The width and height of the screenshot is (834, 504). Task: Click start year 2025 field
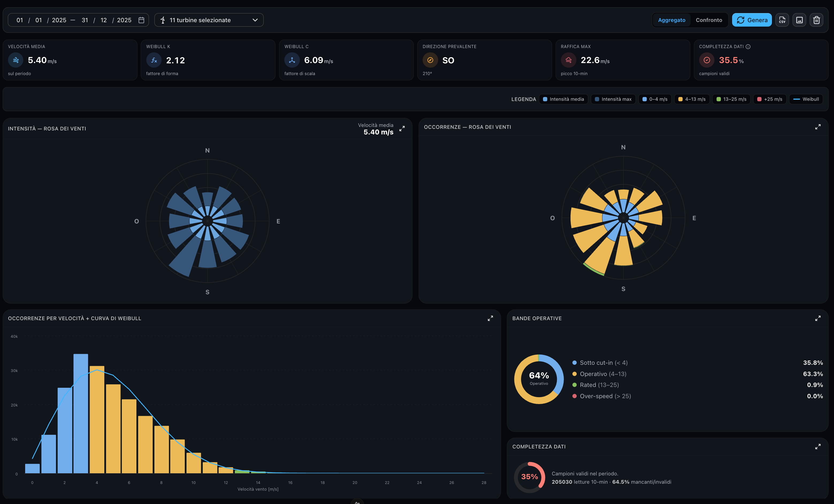point(59,20)
